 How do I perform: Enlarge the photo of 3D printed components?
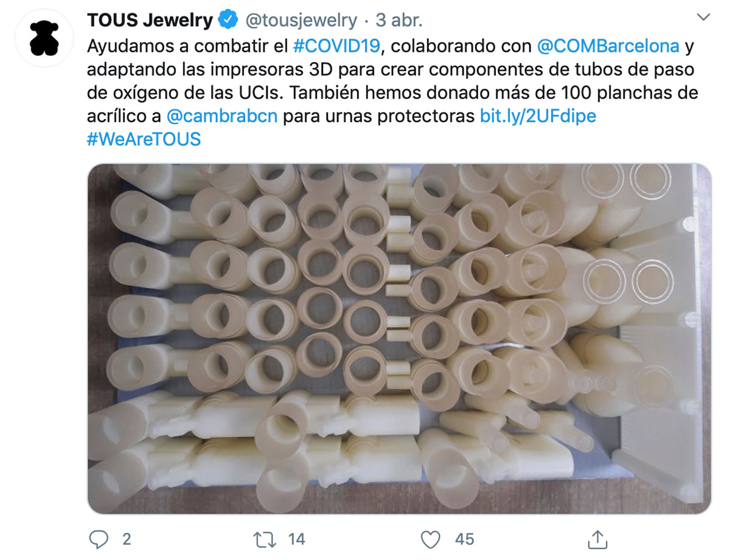[399, 339]
